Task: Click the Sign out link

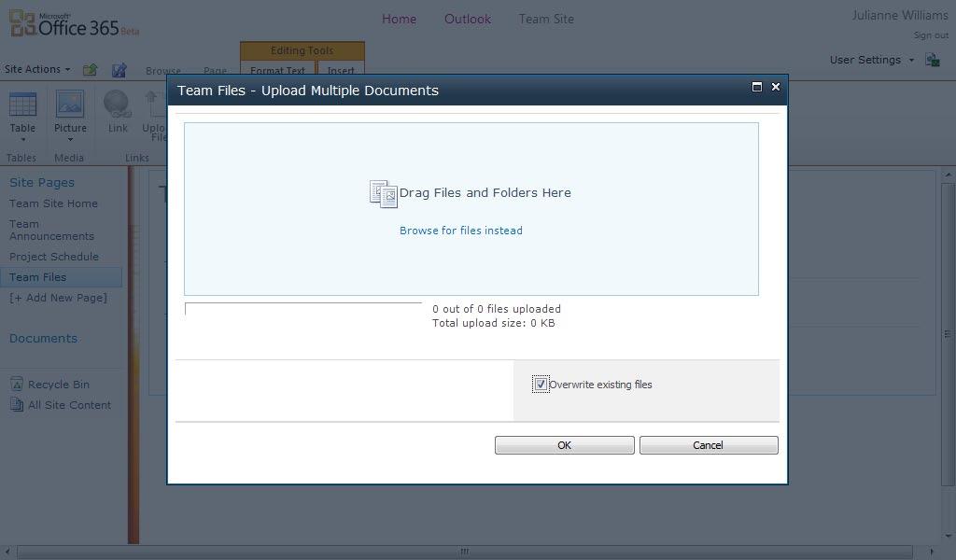Action: tap(931, 35)
